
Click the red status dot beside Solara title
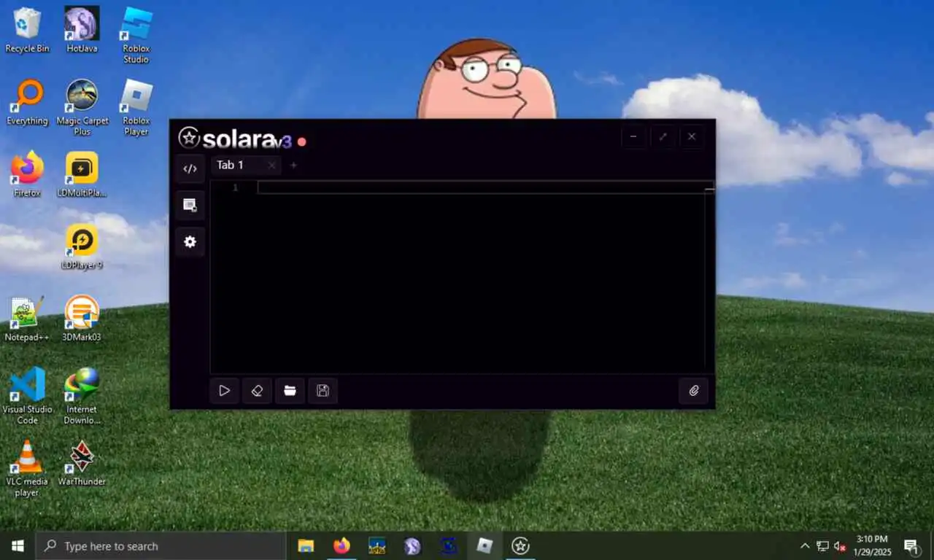[302, 141]
